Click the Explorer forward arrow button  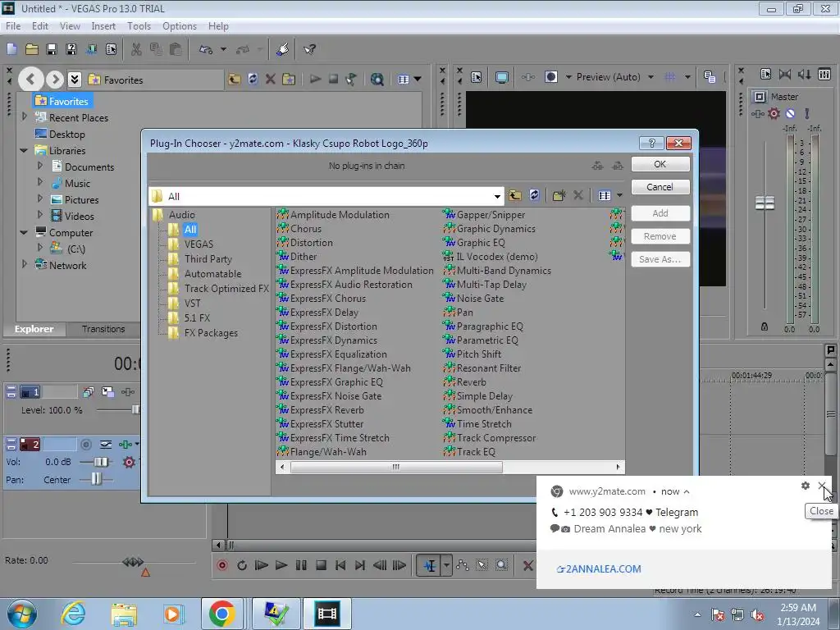coord(55,80)
